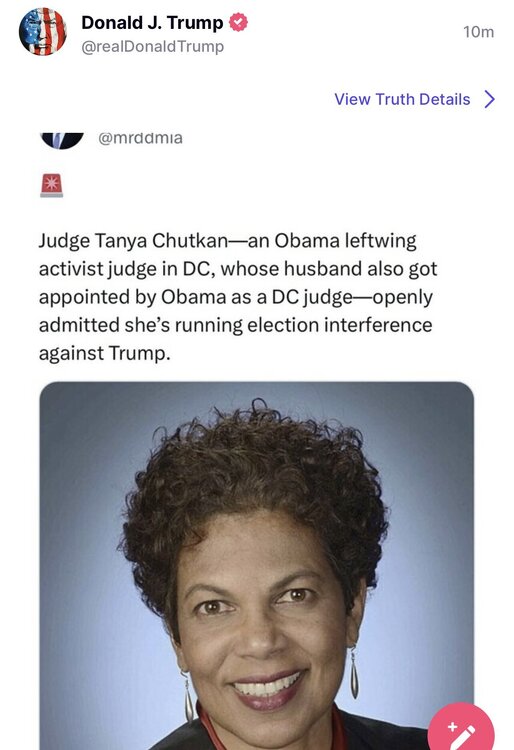Open the judge portrait photo
The width and height of the screenshot is (514, 750).
257,565
